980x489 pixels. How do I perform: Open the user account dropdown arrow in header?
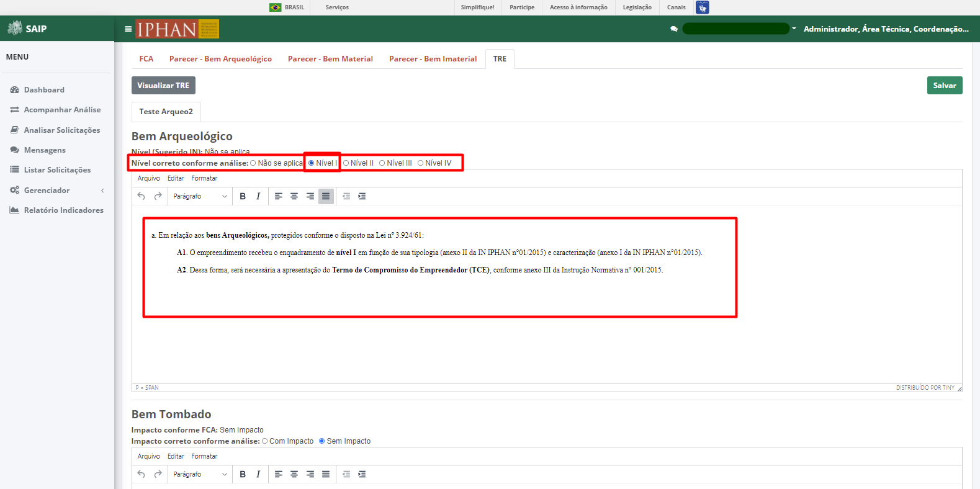coord(794,29)
